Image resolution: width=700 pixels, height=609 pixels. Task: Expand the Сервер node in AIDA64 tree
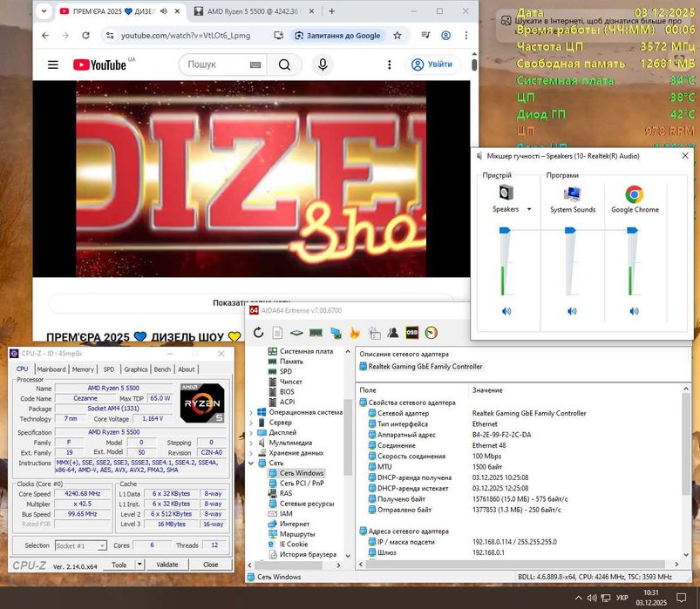tap(251, 423)
